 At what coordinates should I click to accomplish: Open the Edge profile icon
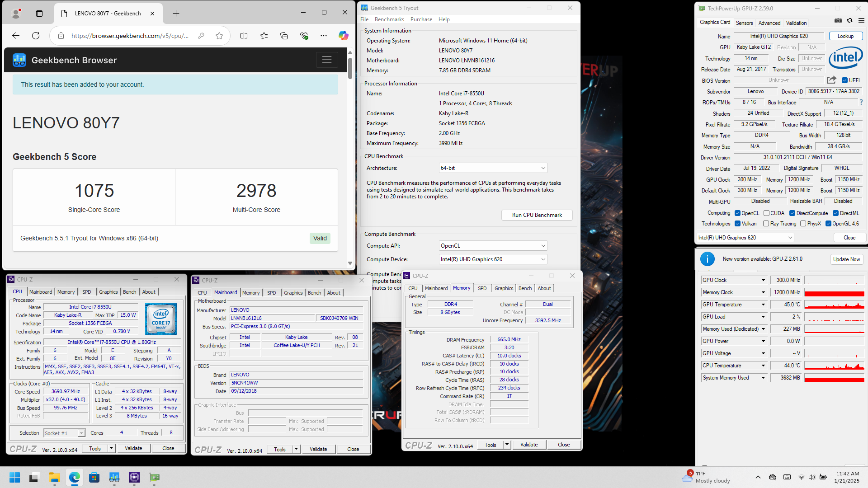(x=16, y=14)
